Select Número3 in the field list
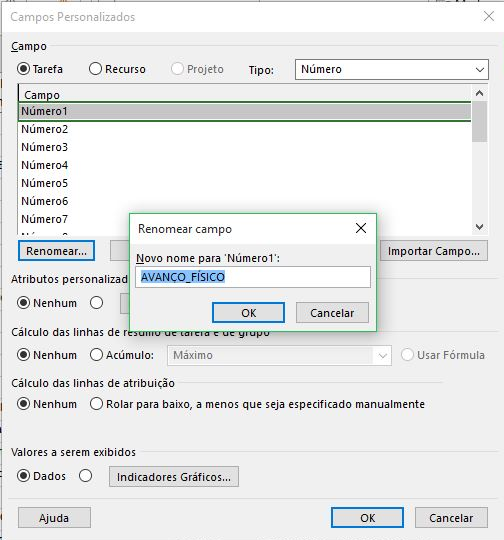Image resolution: width=504 pixels, height=540 pixels. coord(44,147)
